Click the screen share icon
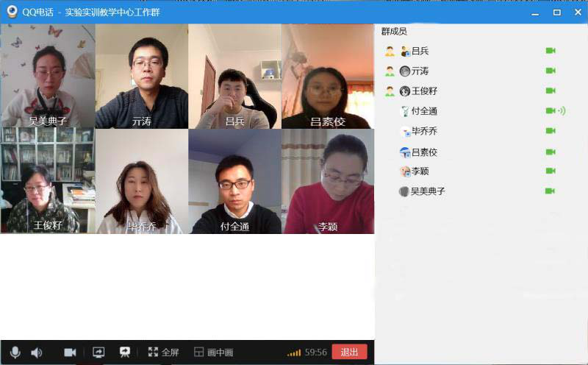Screen dimensions: 588x365 (98, 352)
